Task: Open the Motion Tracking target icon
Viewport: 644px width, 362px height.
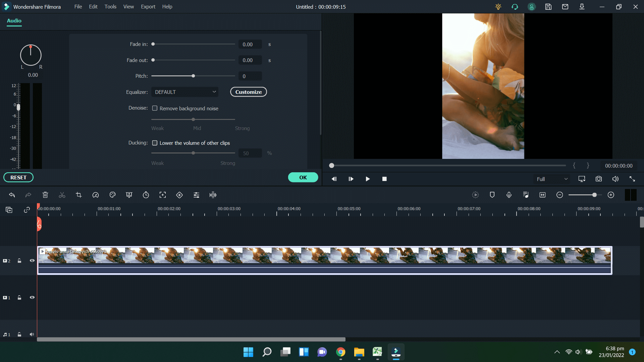Action: pos(163,195)
